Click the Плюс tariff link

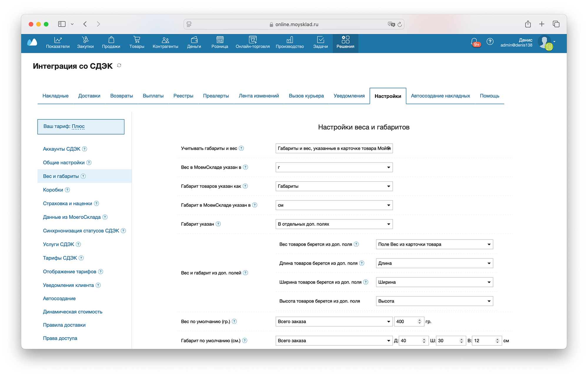[78, 127]
